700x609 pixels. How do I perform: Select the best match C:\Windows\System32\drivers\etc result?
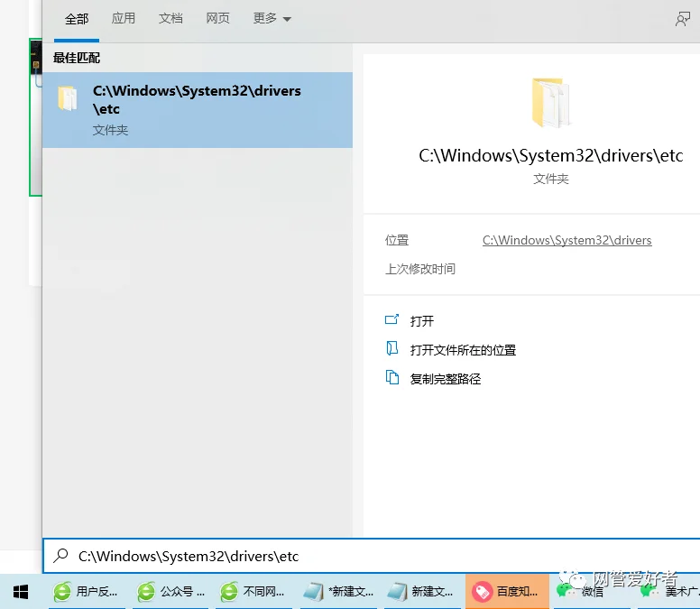tap(198, 110)
